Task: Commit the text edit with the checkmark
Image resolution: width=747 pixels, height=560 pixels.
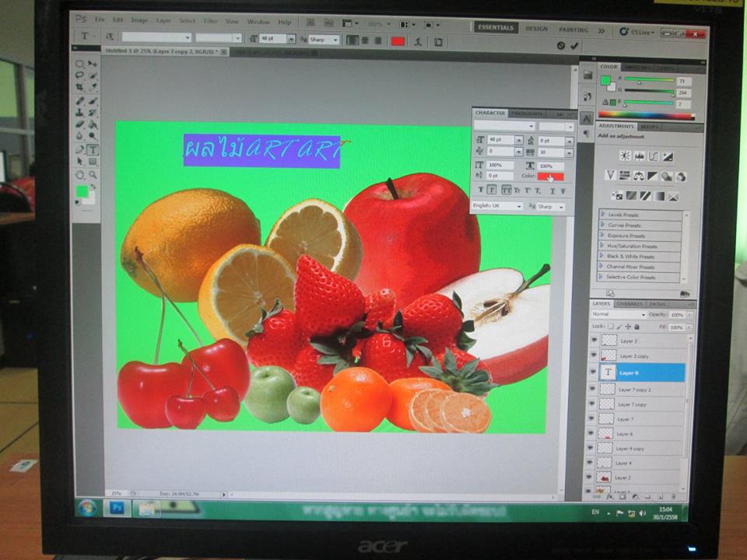Action: pos(575,46)
